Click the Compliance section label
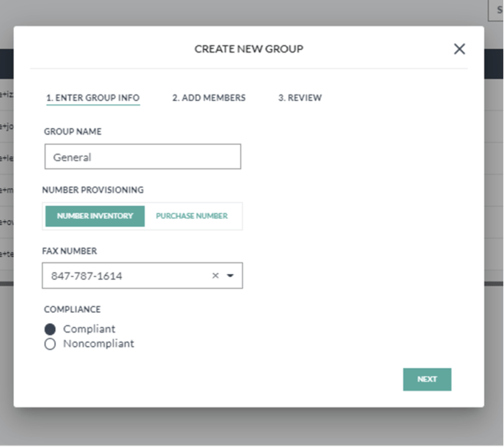 73,310
